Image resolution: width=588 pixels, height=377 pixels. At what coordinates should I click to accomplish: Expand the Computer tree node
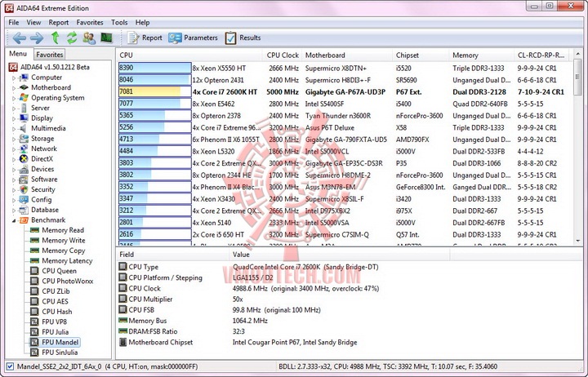tap(14, 78)
